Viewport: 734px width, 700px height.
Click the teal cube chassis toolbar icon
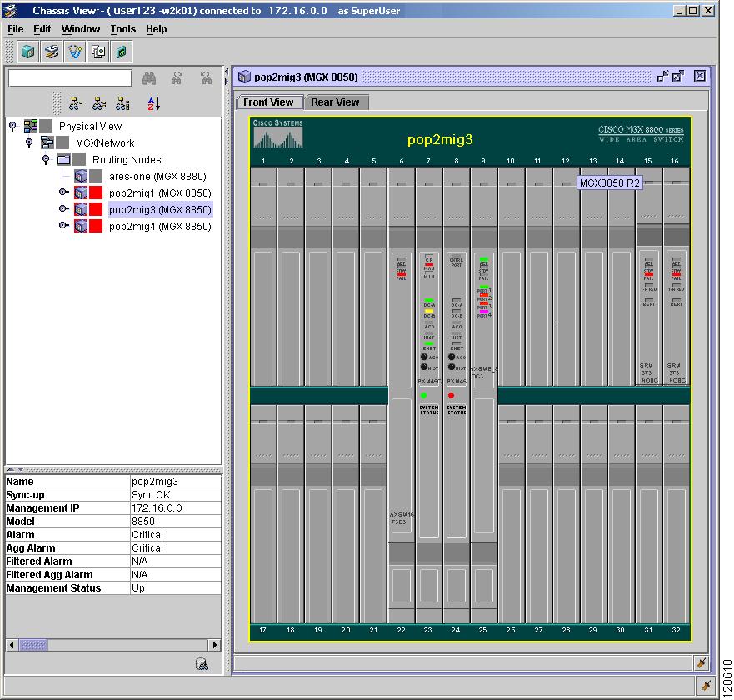click(28, 52)
